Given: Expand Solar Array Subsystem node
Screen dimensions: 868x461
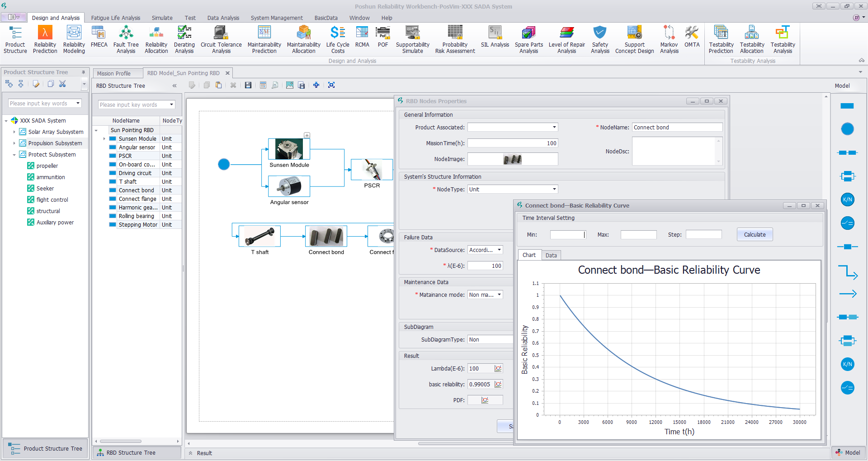Looking at the screenshot, I should pos(14,132).
